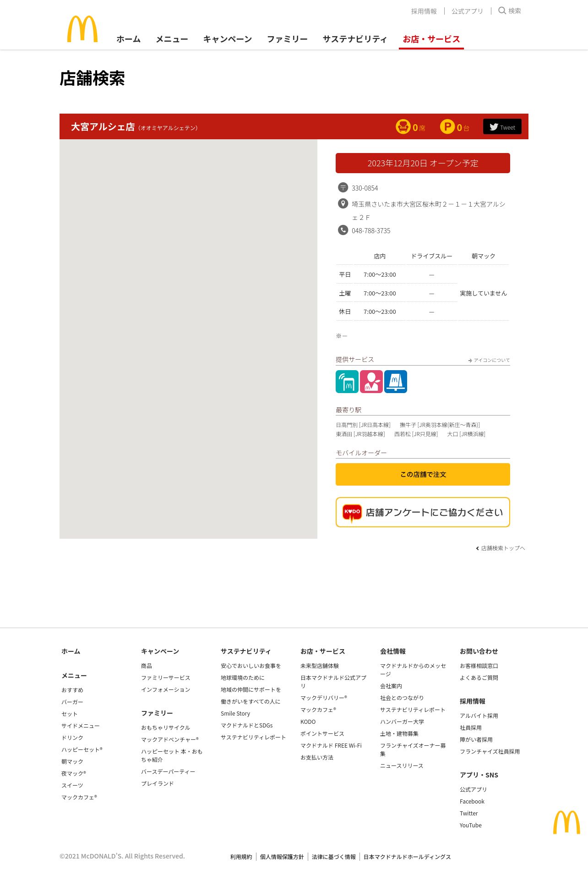
Task: Click the footer お支払い方法 link
Action: [x=317, y=757]
